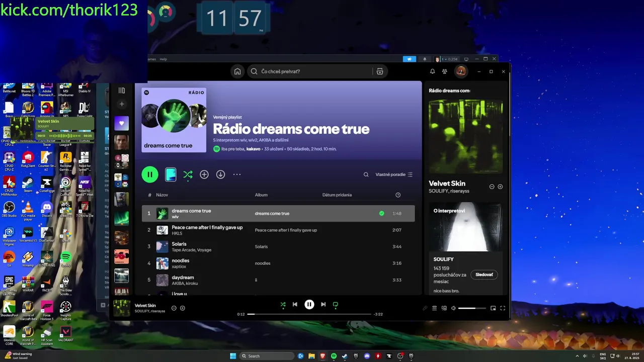The image size is (644, 362).
Task: Open Spotify profile avatar menu
Action: pos(461,71)
